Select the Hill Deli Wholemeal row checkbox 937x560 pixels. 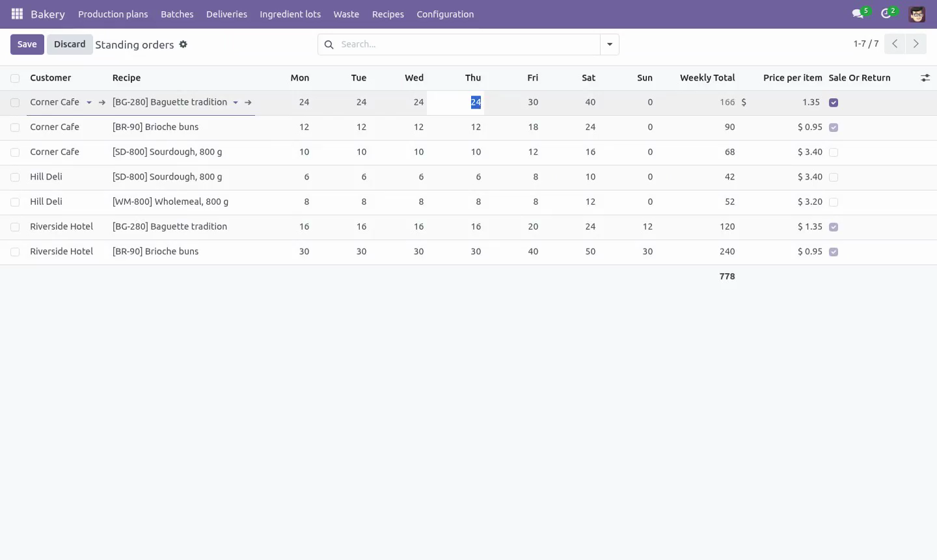tap(15, 202)
